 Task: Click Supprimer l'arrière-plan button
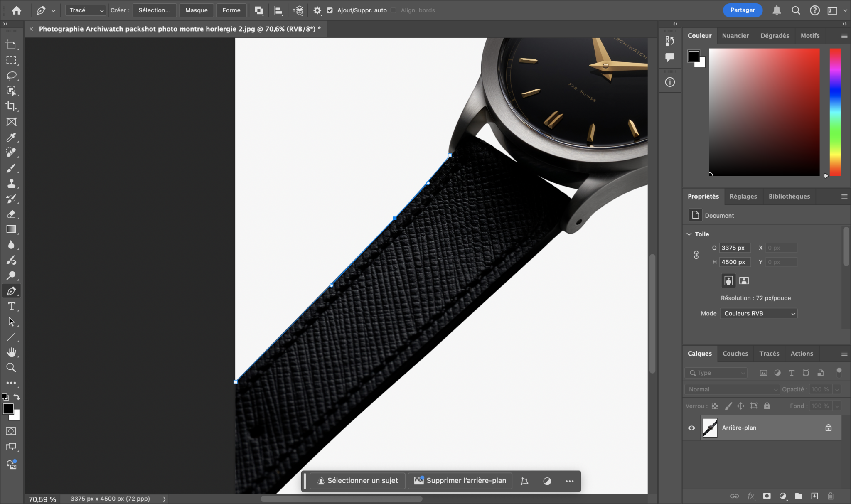tap(460, 481)
